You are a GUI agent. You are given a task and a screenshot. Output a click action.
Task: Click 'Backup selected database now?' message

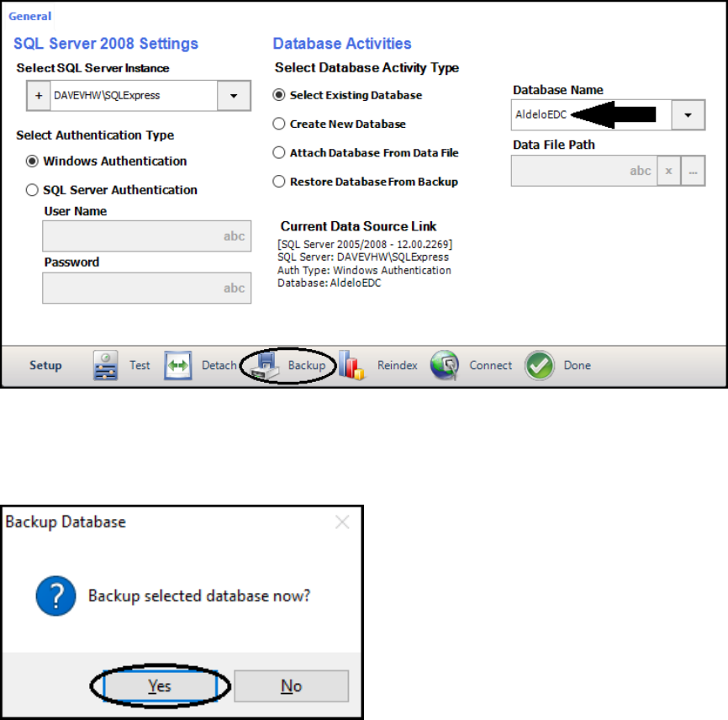coord(199,596)
